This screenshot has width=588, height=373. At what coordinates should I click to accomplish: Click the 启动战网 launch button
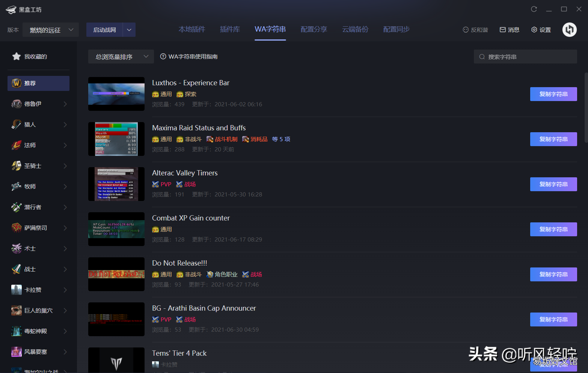[104, 30]
